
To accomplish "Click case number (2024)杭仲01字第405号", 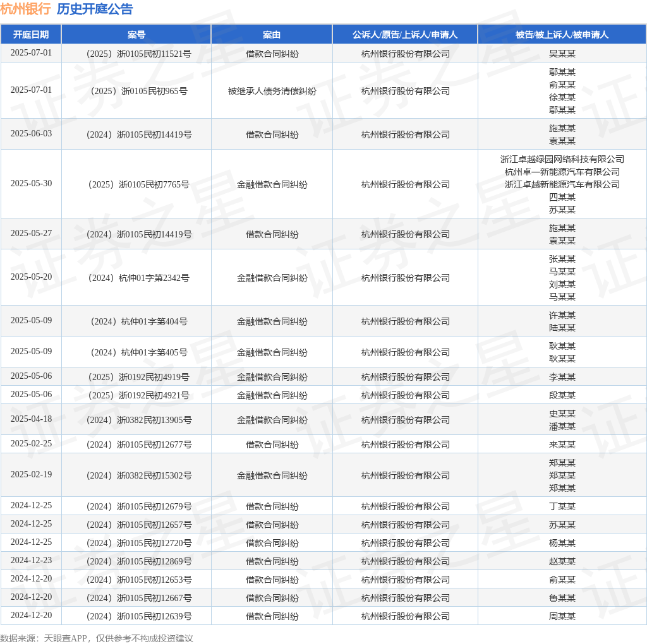I will click(x=138, y=352).
